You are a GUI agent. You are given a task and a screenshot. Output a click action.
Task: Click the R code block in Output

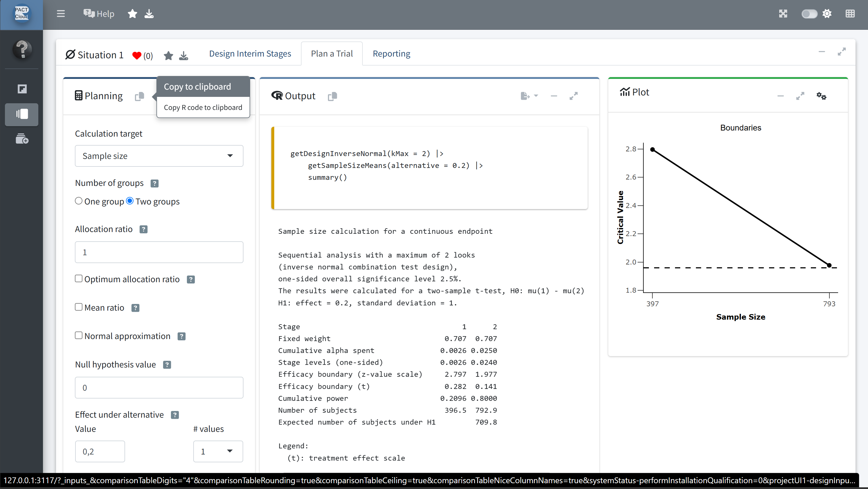429,168
